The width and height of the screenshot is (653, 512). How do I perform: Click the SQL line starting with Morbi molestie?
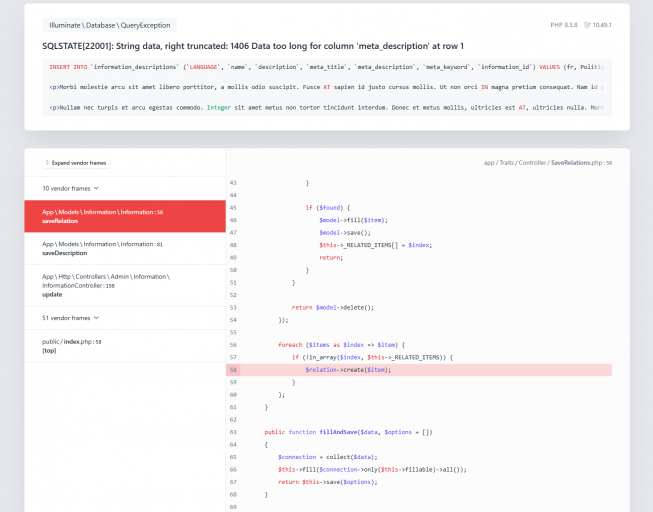point(326,87)
